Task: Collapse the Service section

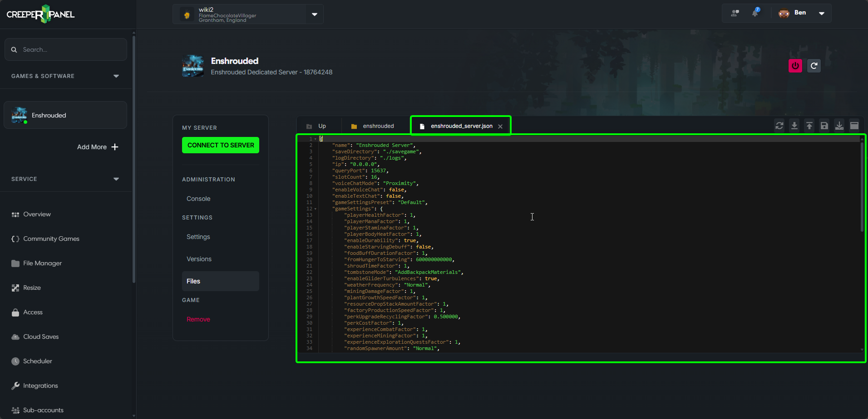Action: pos(116,179)
